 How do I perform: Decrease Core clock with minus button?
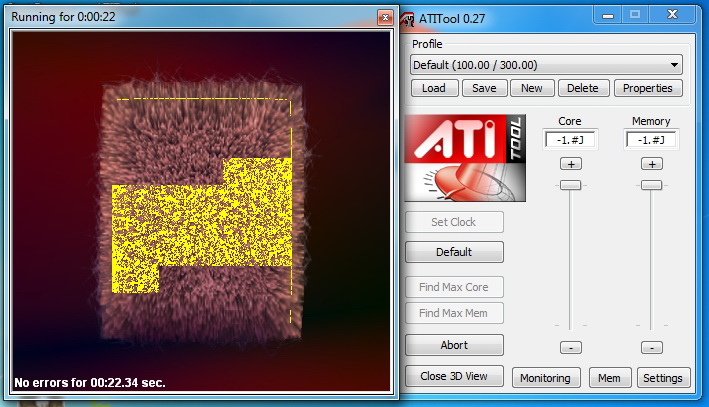coord(570,347)
